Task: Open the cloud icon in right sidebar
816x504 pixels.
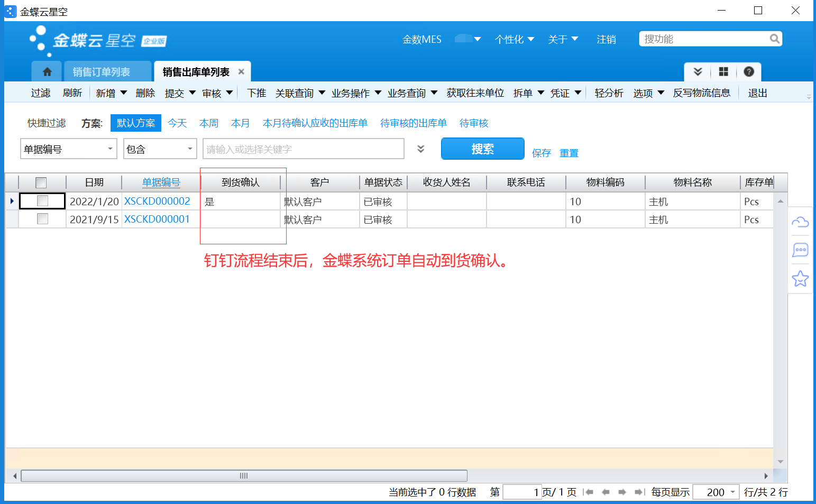Action: pos(800,222)
